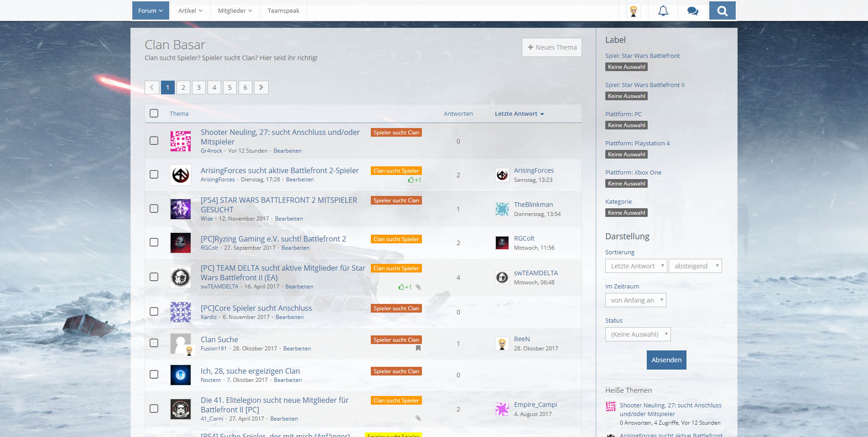Open the Forum menu
The image size is (868, 437).
tap(151, 10)
